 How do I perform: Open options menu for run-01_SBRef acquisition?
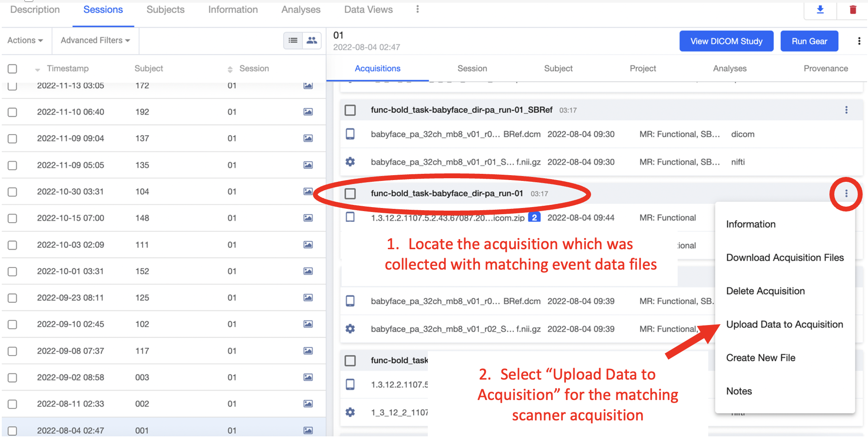pyautogui.click(x=846, y=110)
